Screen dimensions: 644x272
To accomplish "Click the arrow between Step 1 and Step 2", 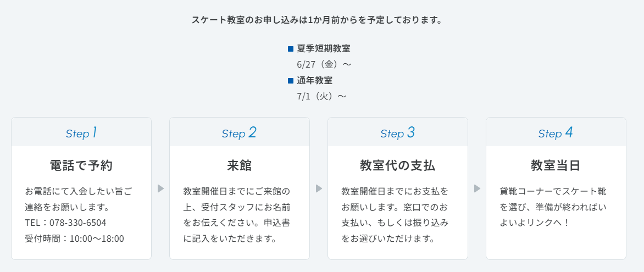I will pyautogui.click(x=160, y=188).
